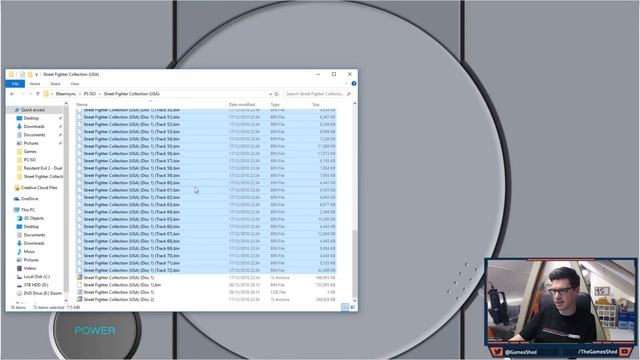Open address bar previous locations dropdown
This screenshot has width=640, height=360.
coord(270,94)
